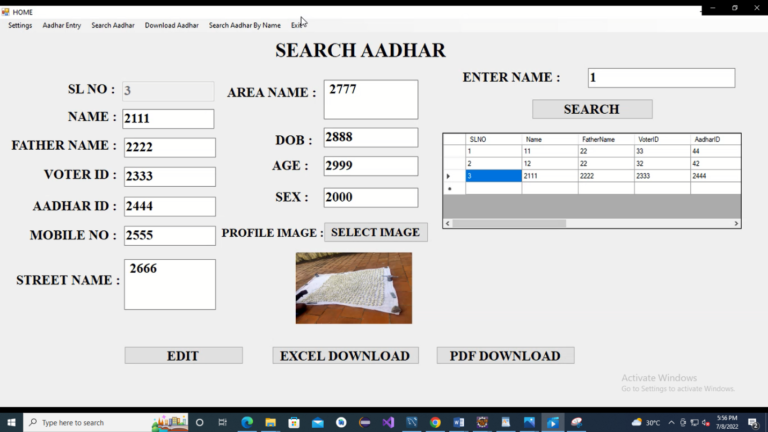Open File Explorer from the taskbar

270,422
